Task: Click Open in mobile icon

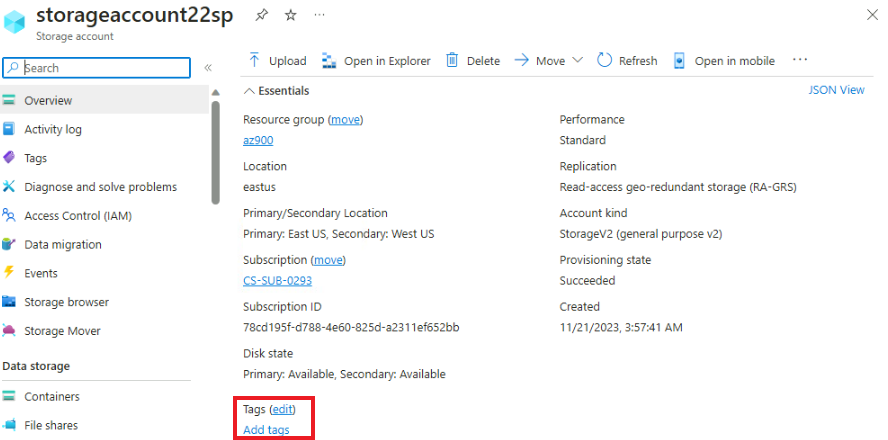Action: click(x=680, y=61)
